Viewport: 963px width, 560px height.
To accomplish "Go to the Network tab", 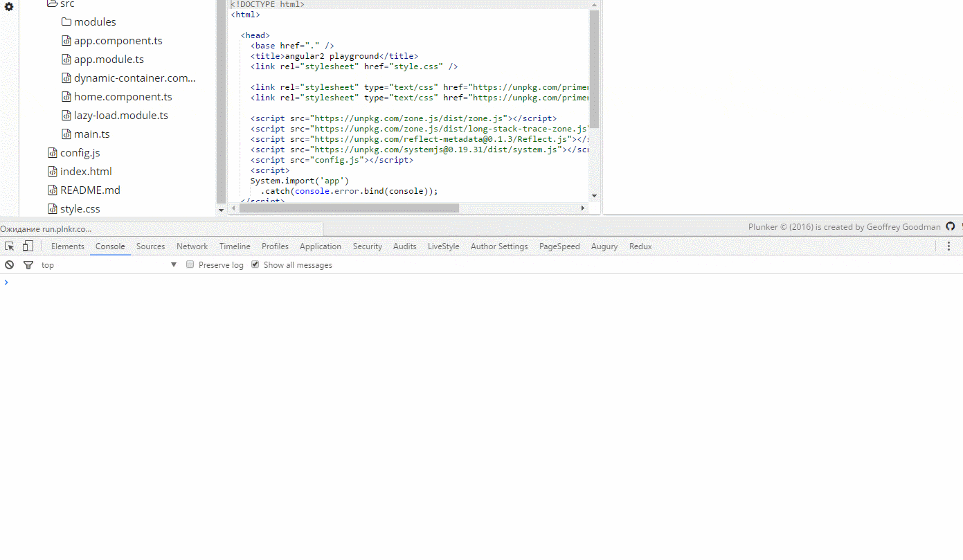I will pos(192,246).
